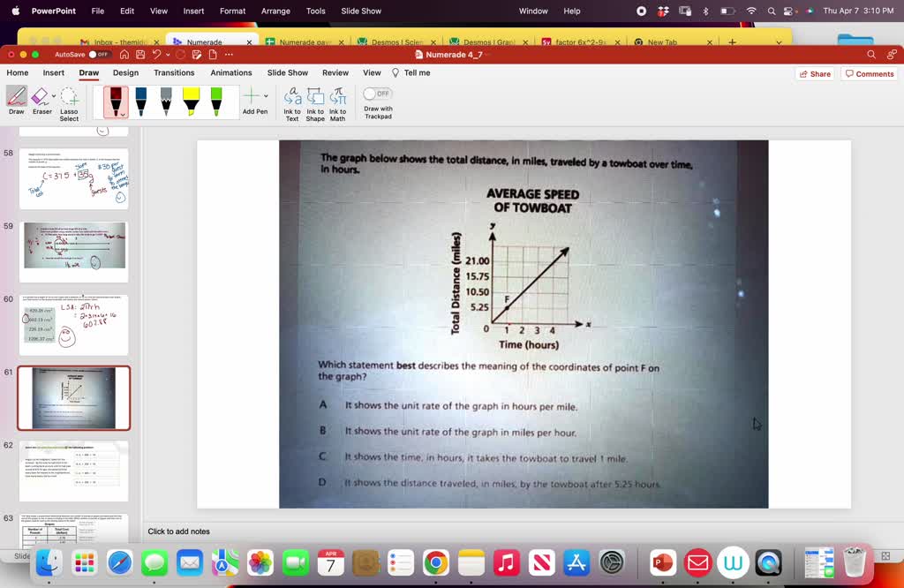Open Google Chrome from the dock
Screen dimensions: 904x588
pyautogui.click(x=436, y=562)
